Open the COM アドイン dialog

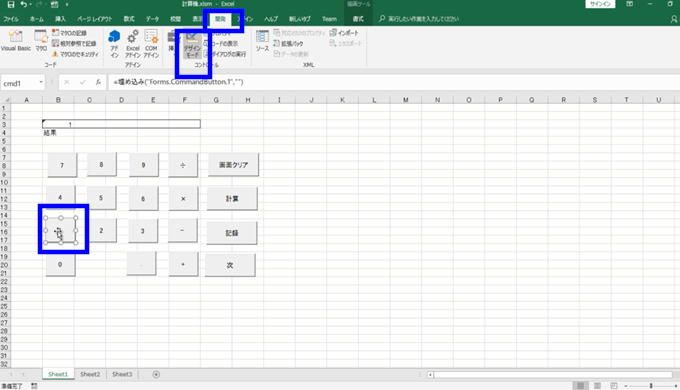pyautogui.click(x=151, y=43)
